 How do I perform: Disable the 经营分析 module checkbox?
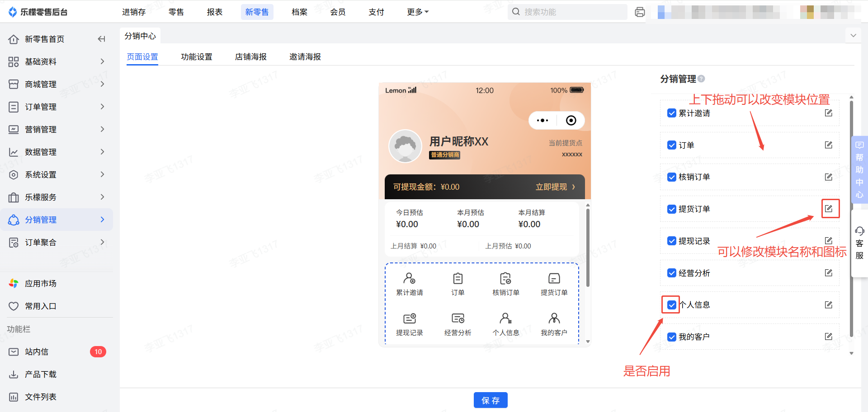pyautogui.click(x=672, y=273)
